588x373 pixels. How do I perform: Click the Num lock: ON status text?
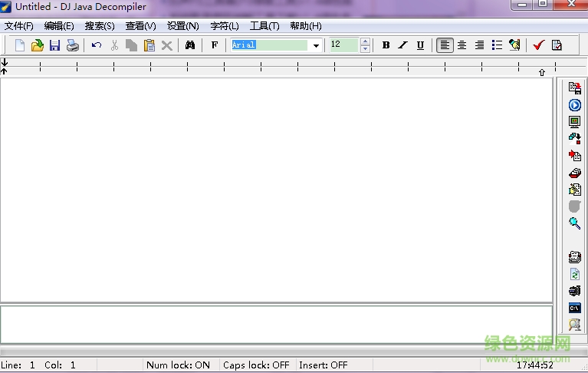point(178,365)
